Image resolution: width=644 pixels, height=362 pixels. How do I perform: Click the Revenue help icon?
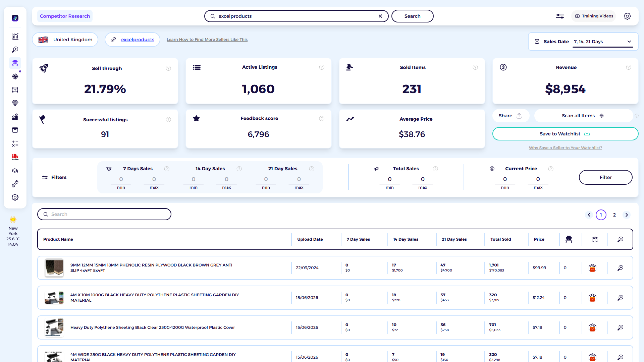point(629,67)
